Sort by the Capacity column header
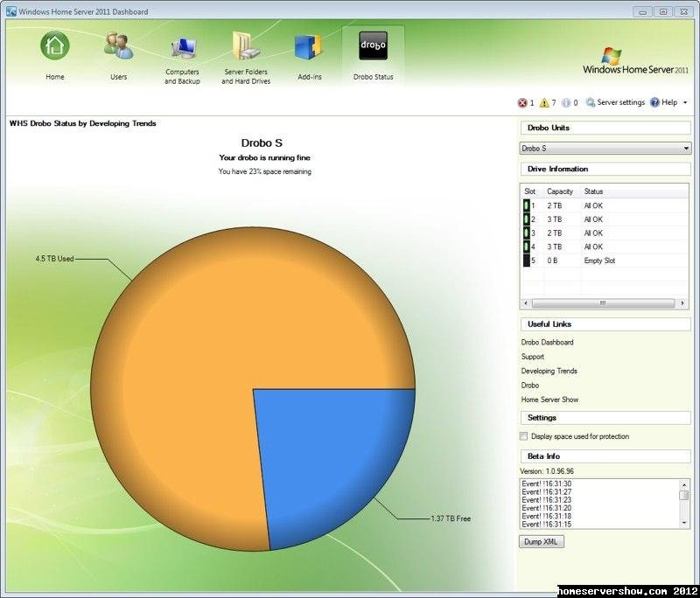This screenshot has width=700, height=598. point(562,191)
